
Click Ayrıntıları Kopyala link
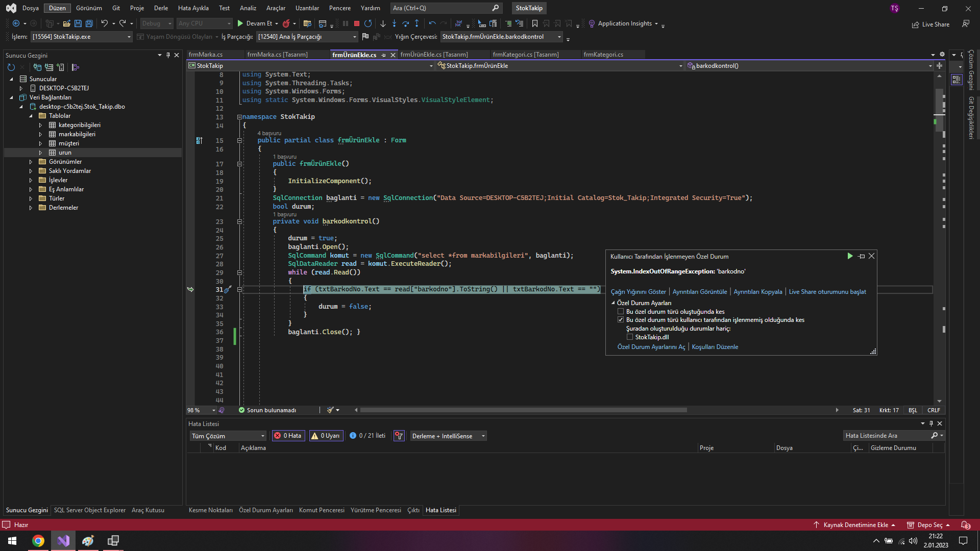click(x=757, y=292)
